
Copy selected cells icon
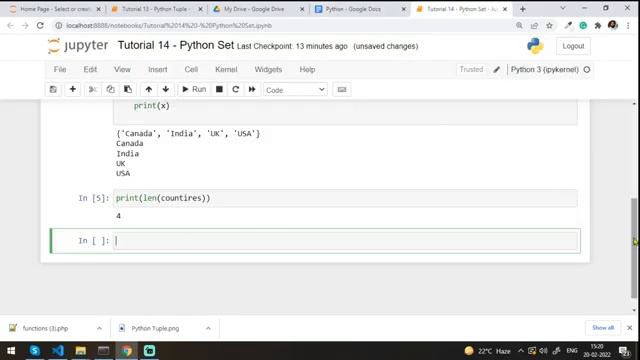click(110, 89)
